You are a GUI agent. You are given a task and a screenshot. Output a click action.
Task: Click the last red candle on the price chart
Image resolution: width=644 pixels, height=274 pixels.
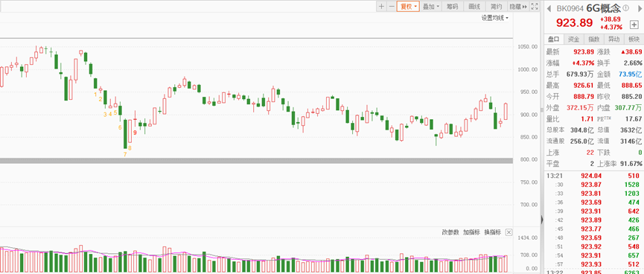506,112
